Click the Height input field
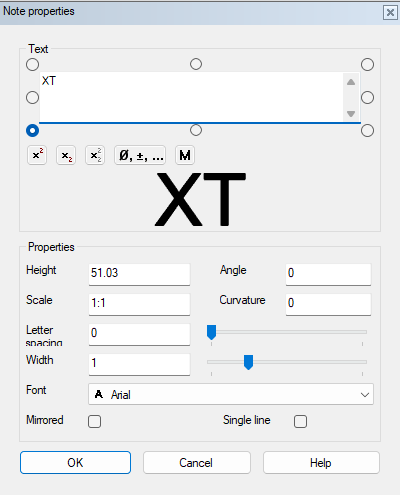This screenshot has height=495, width=400. tap(139, 274)
